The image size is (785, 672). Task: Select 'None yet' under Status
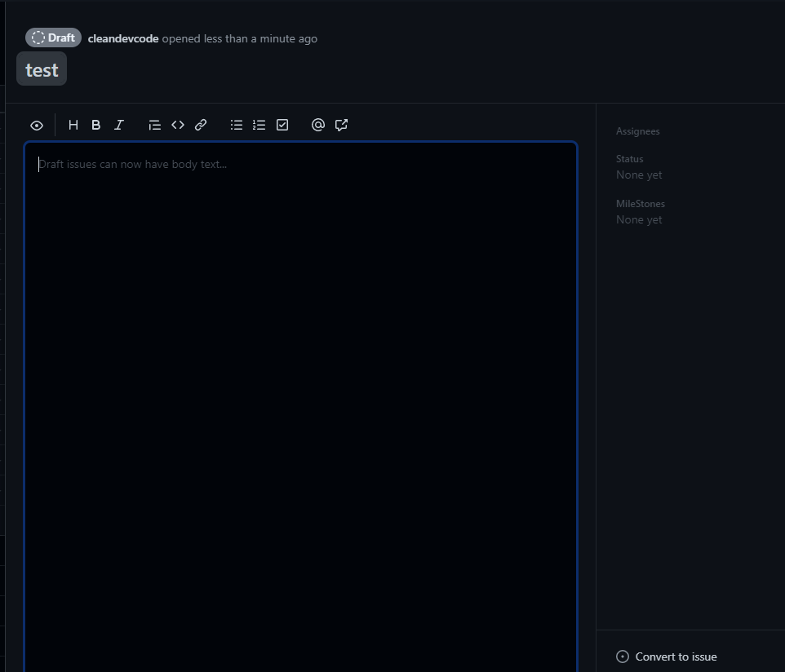[639, 175]
